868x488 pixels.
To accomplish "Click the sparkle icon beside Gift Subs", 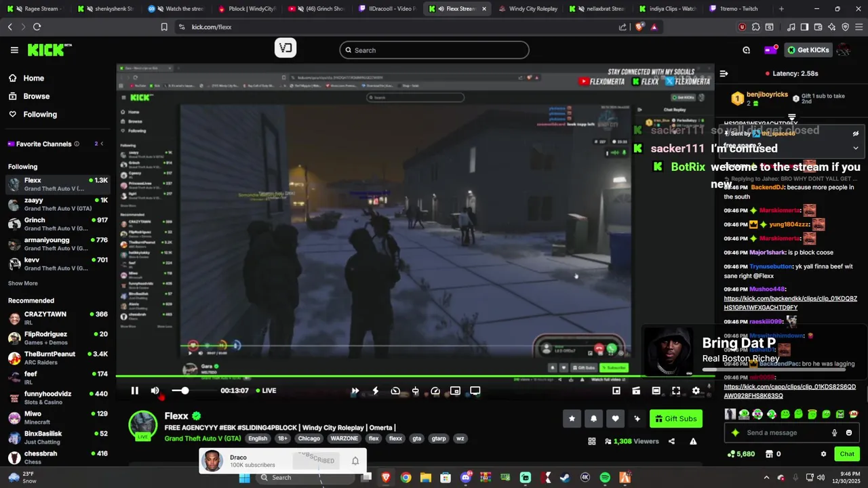I will [637, 419].
